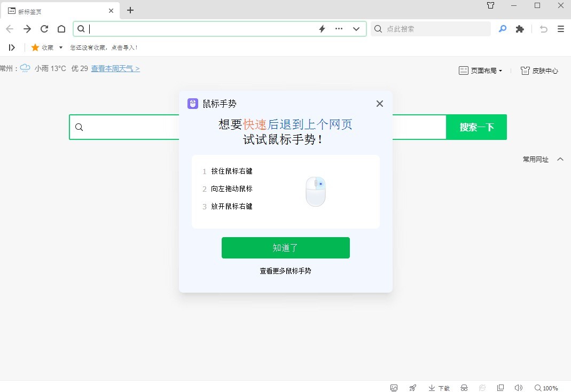The image size is (571, 392).
Task: Open the hamburger menu at top right
Action: (561, 29)
